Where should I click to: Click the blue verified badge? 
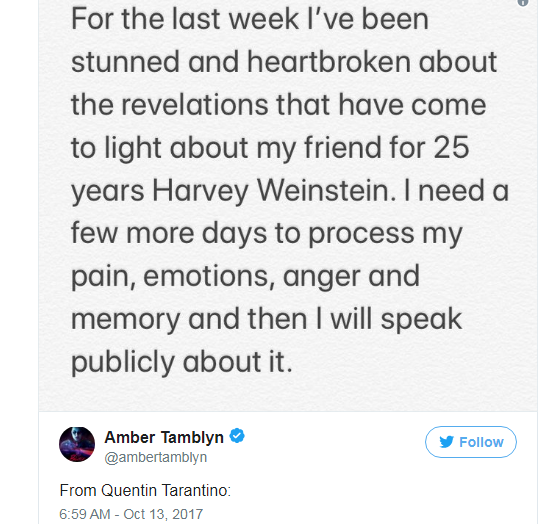pyautogui.click(x=237, y=436)
